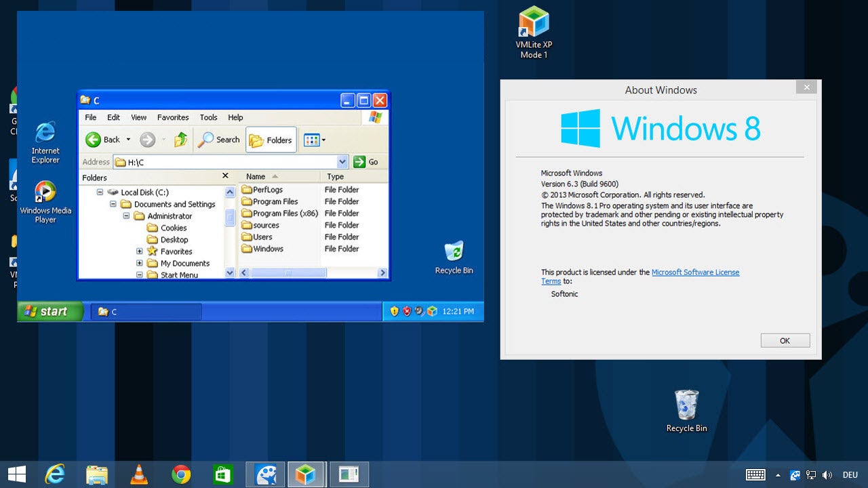Open the Search pane in Explorer

click(218, 140)
